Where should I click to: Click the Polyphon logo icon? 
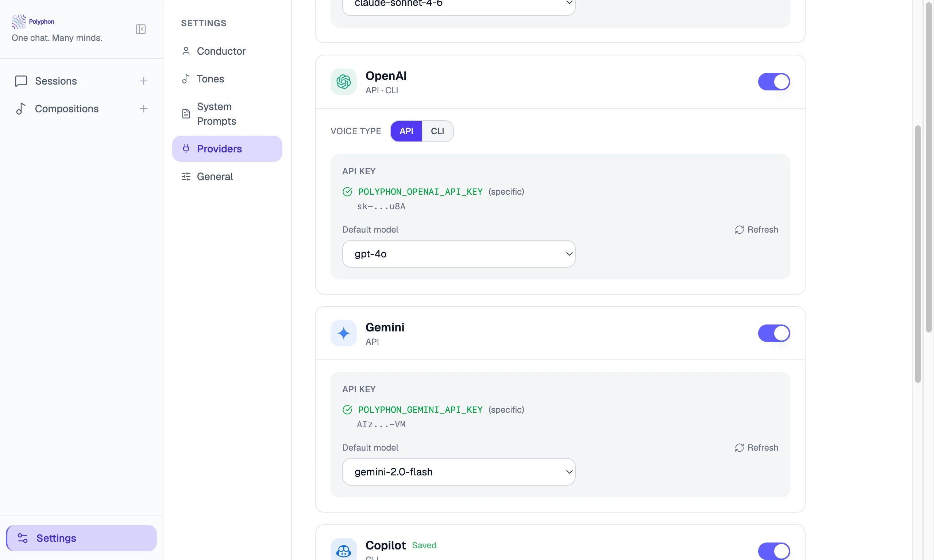tap(19, 22)
